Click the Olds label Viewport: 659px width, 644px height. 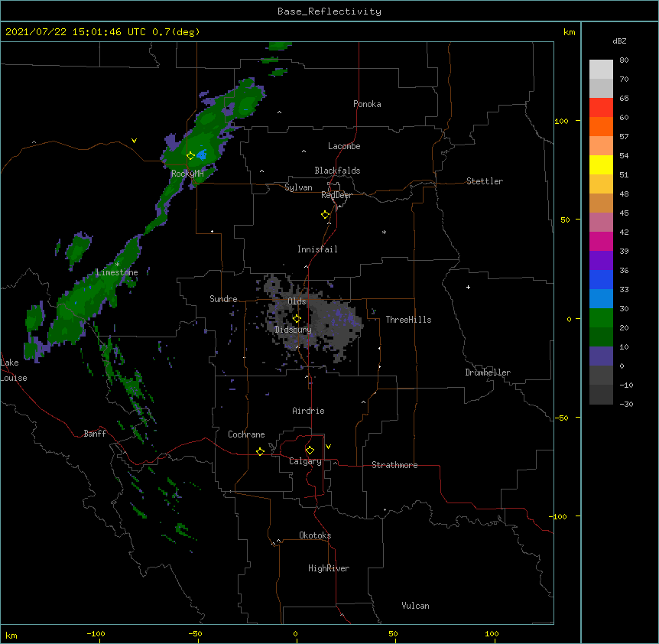coord(297,301)
